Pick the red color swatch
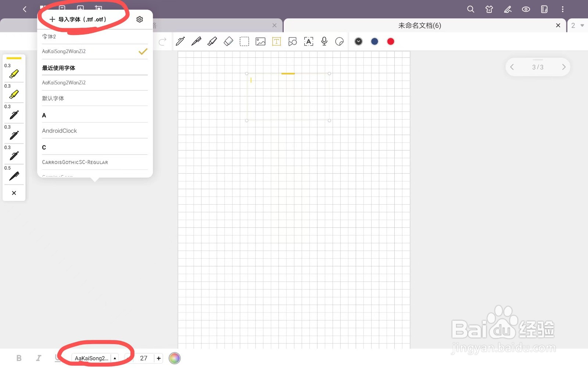This screenshot has width=588, height=368. click(x=391, y=41)
